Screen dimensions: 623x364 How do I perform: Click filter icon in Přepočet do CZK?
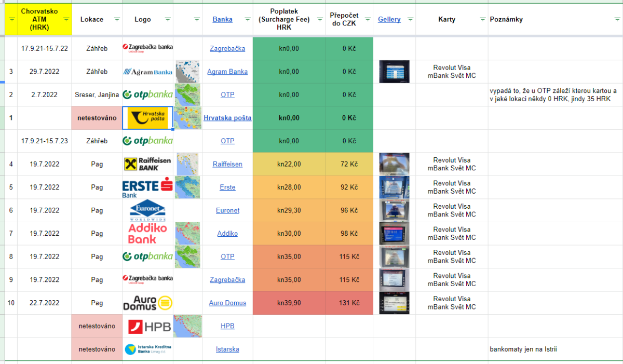[x=367, y=20]
